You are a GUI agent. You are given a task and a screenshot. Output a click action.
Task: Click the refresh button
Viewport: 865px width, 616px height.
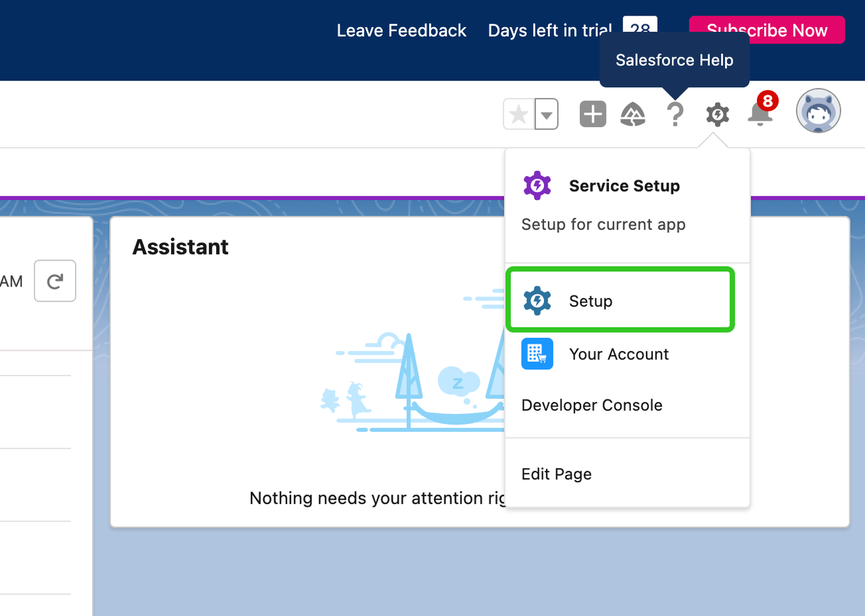[x=55, y=281]
